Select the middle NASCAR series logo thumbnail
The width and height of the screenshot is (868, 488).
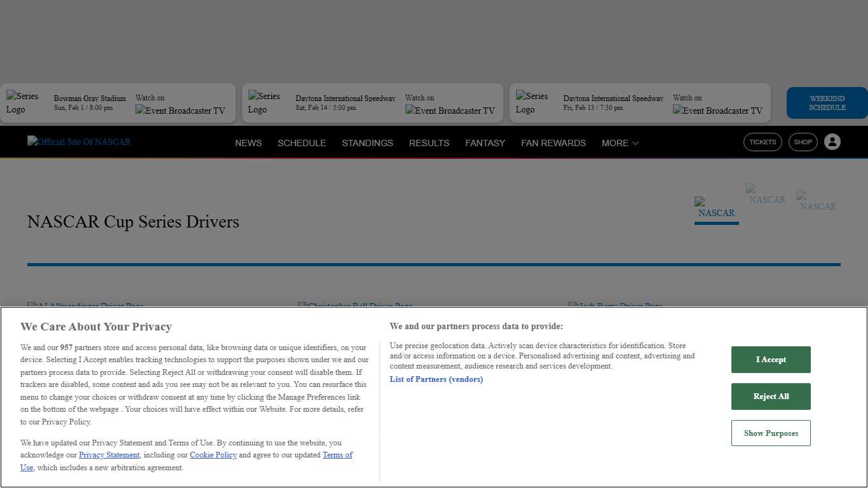766,195
